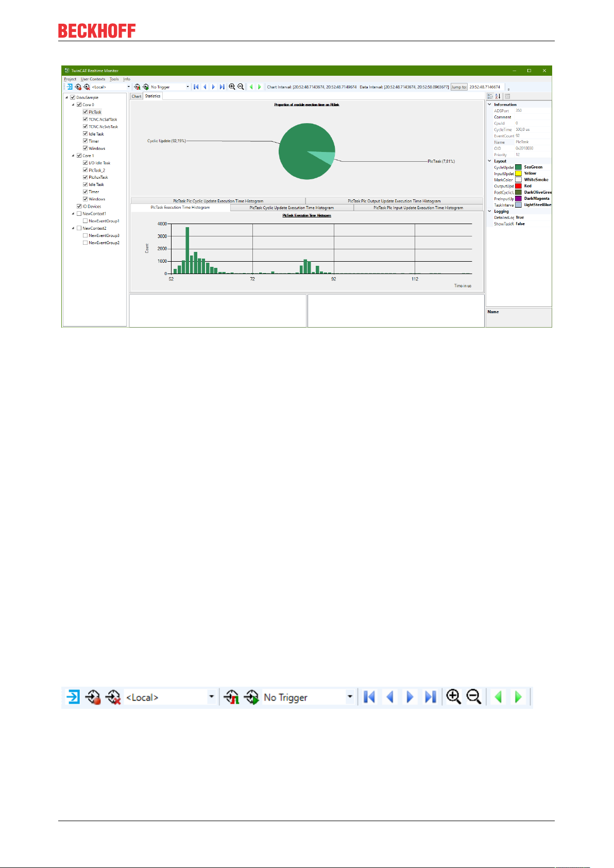Open PlcTask Plc Output Update Execution Time Histogram tab
614x868 pixels.
click(x=394, y=201)
